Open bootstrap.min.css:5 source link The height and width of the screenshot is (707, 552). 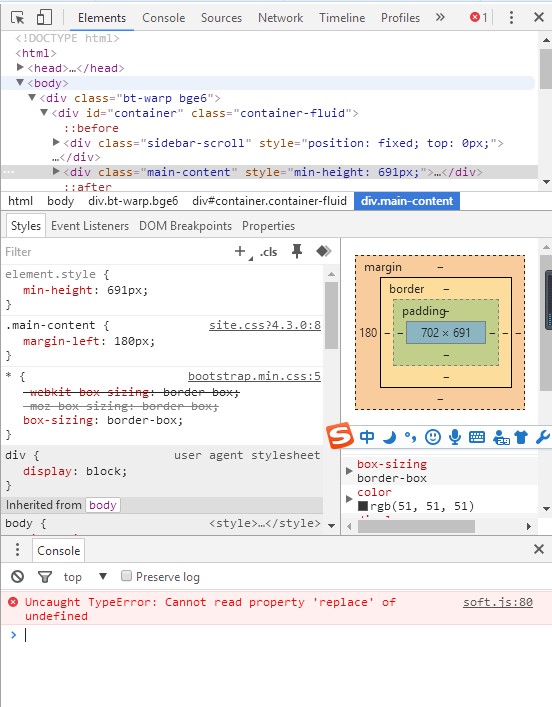[x=254, y=376]
